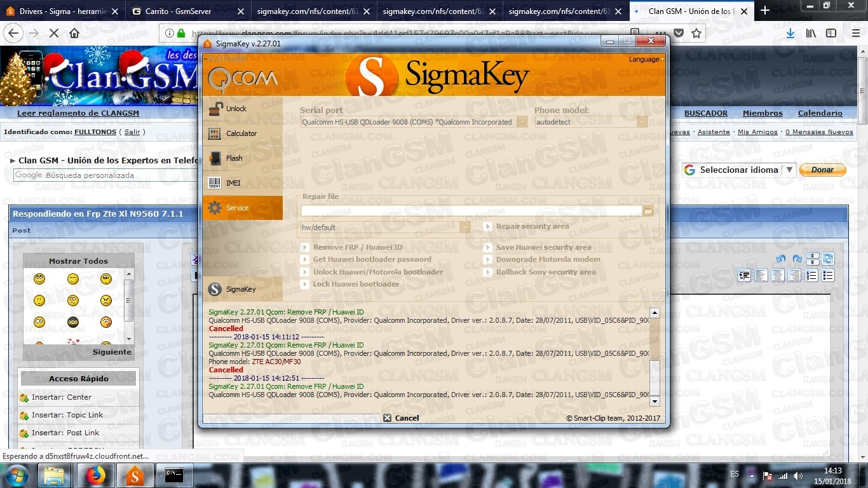Switch to Carrito - GsmServer browser tab
The height and width of the screenshot is (488, 868).
pos(187,11)
